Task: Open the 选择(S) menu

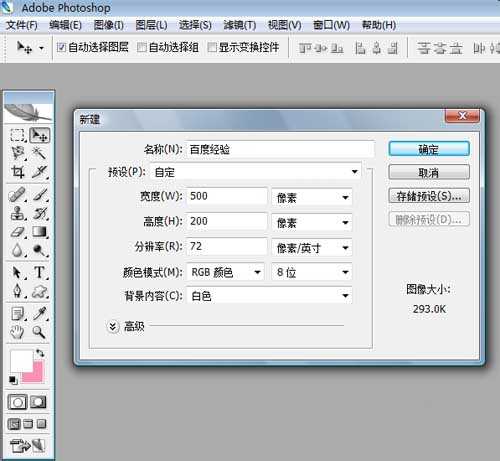Action: pos(195,25)
